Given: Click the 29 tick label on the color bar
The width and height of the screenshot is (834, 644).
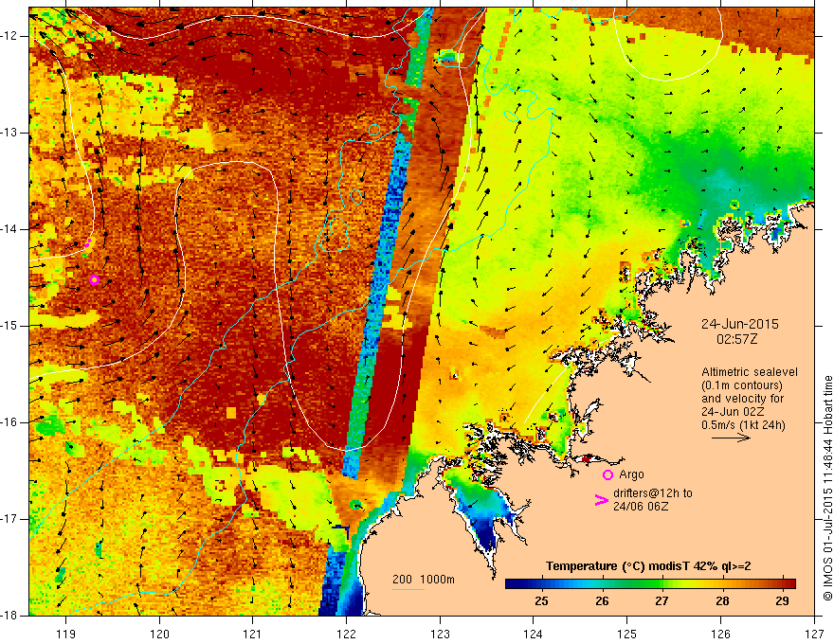Looking at the screenshot, I should pos(782,601).
